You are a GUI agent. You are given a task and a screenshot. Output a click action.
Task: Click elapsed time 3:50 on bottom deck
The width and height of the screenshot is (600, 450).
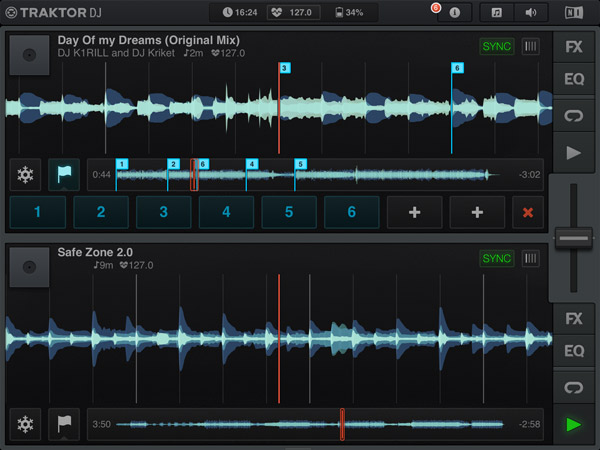[101, 424]
